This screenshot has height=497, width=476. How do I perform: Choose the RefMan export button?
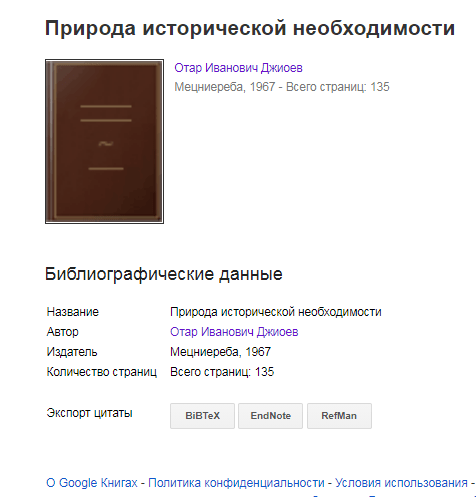click(339, 416)
